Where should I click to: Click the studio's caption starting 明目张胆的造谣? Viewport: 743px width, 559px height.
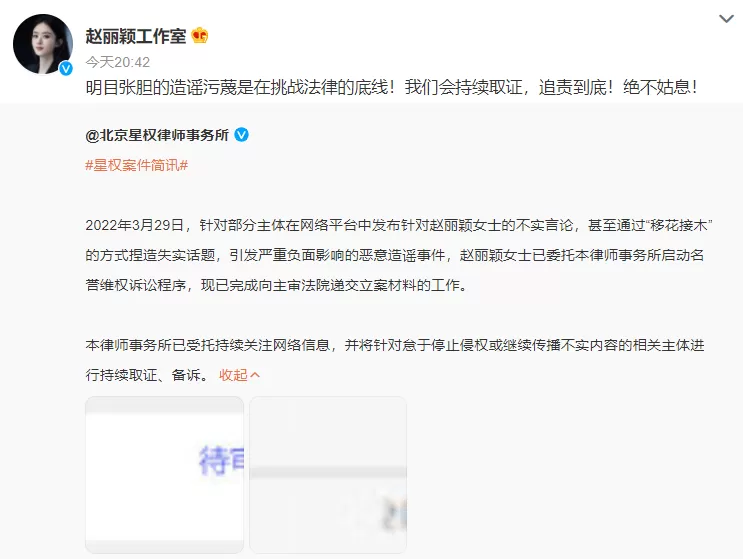(x=391, y=87)
